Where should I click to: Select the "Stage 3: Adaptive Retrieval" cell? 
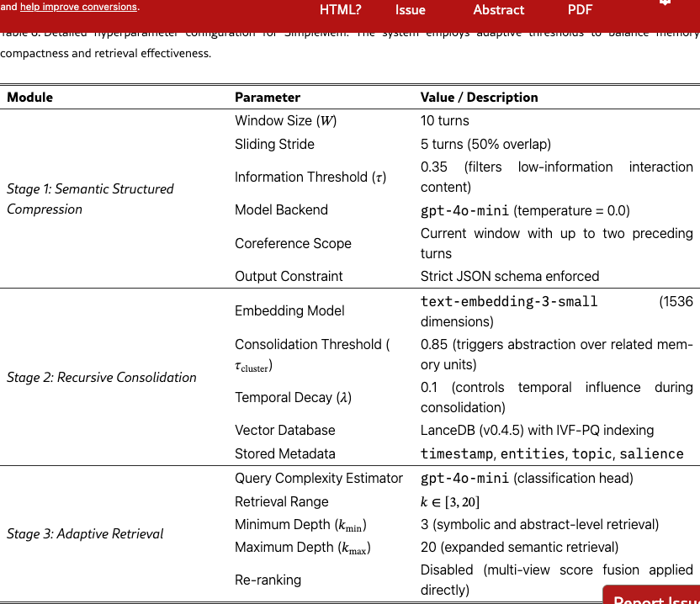pos(85,533)
